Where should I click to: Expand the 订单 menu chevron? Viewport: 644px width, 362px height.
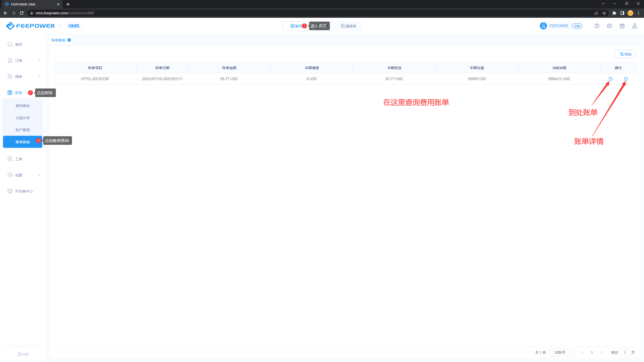click(39, 60)
